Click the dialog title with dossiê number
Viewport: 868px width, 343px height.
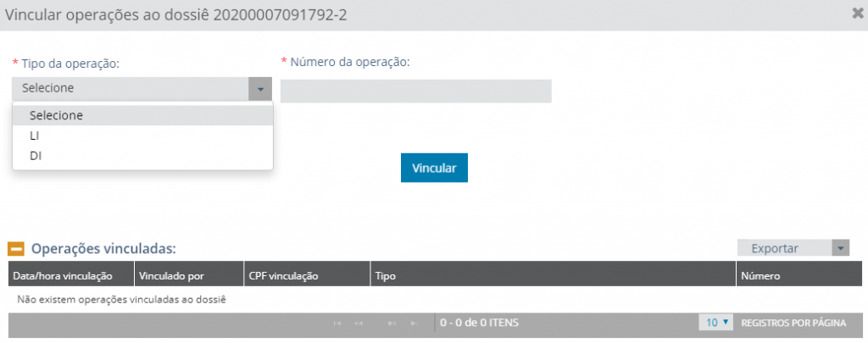click(x=176, y=15)
